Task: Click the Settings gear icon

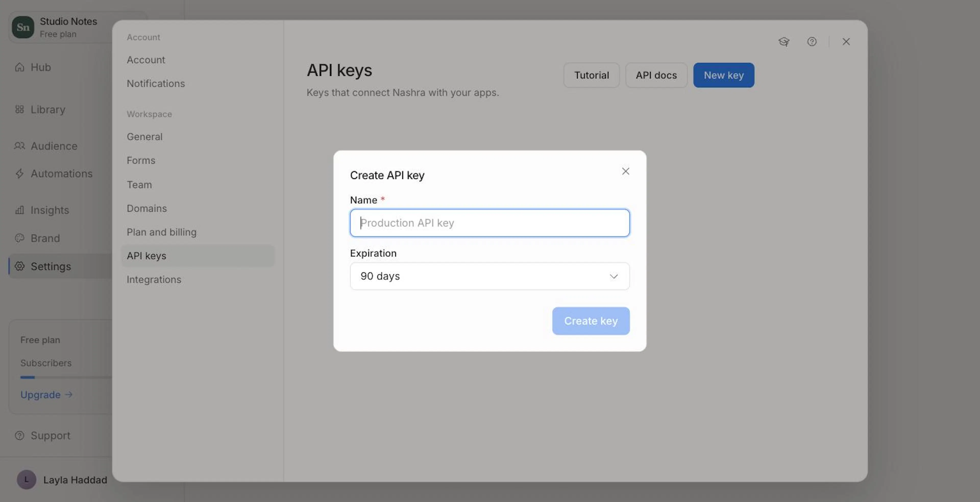Action: pyautogui.click(x=19, y=266)
